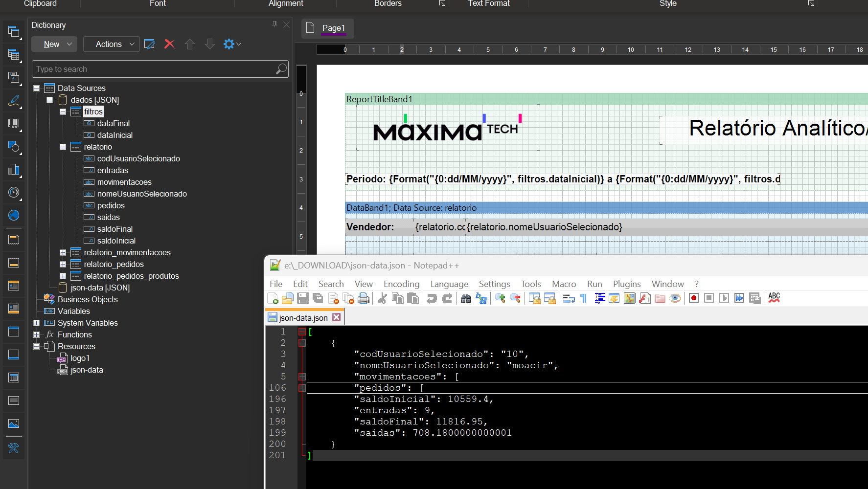Select the dataInicial column

pyautogui.click(x=114, y=135)
